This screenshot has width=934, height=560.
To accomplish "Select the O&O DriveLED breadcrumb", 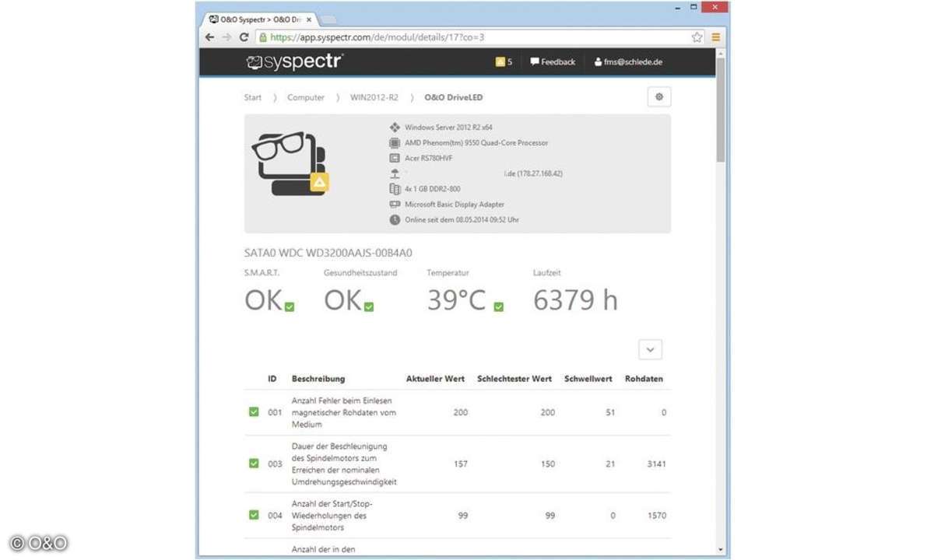I will tap(454, 97).
